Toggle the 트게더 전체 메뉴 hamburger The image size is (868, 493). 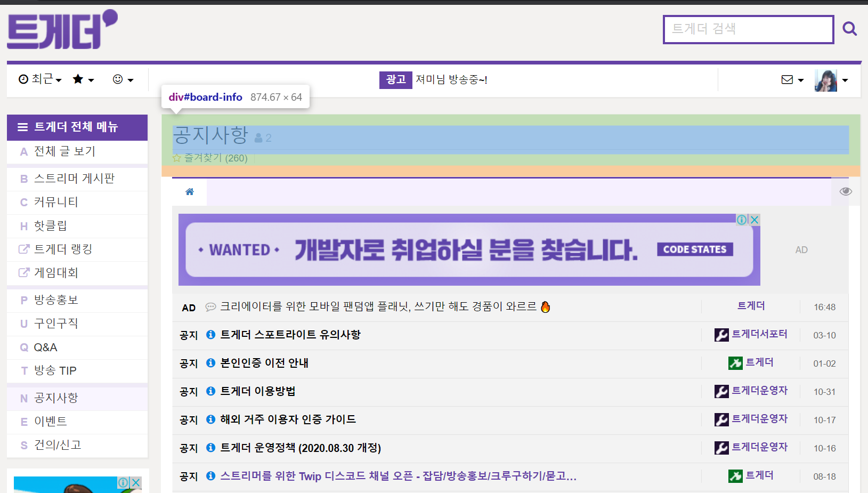tap(22, 127)
